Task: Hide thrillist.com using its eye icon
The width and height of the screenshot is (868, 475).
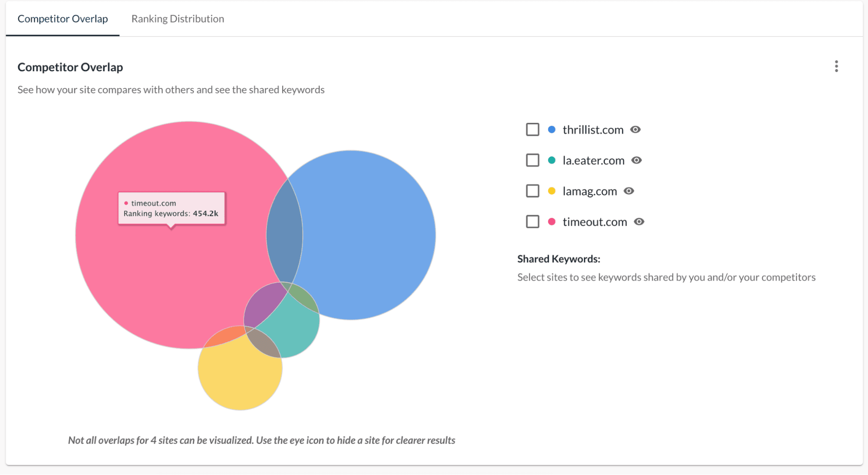Action: pyautogui.click(x=635, y=129)
